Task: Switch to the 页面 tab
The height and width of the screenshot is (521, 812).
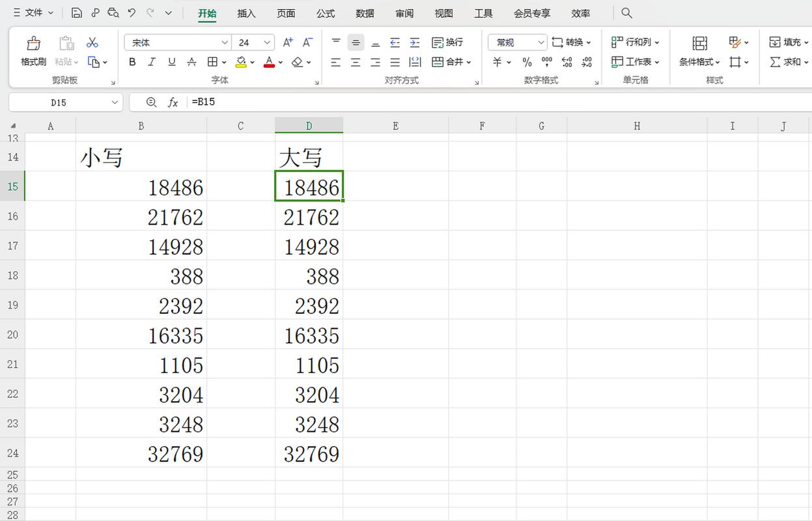Action: [286, 13]
